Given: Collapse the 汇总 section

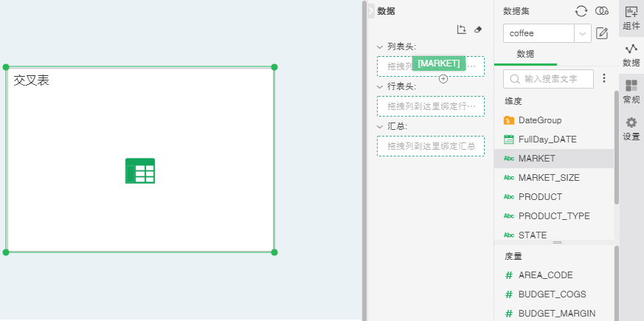Looking at the screenshot, I should 380,126.
